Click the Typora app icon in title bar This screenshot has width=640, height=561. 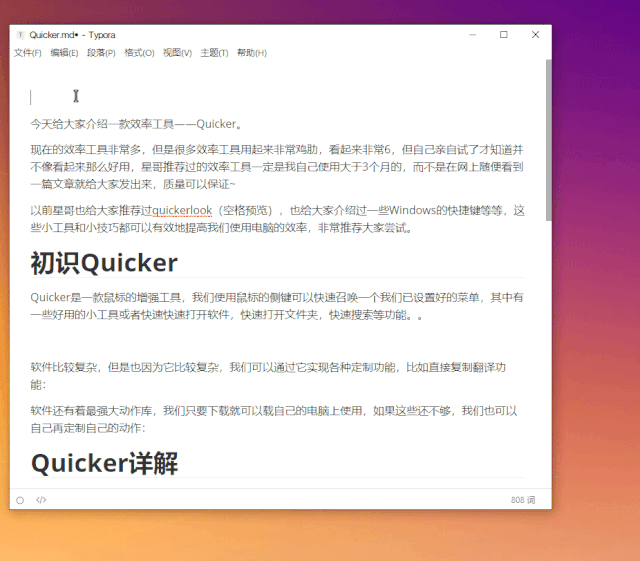20,35
